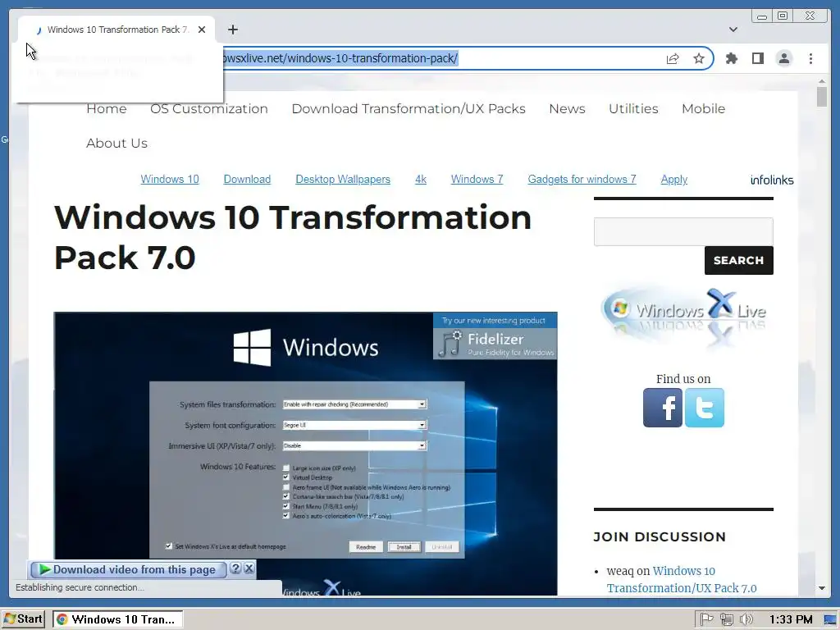Viewport: 840px width, 630px height.
Task: Open the Extensions puzzle icon
Action: tap(731, 58)
